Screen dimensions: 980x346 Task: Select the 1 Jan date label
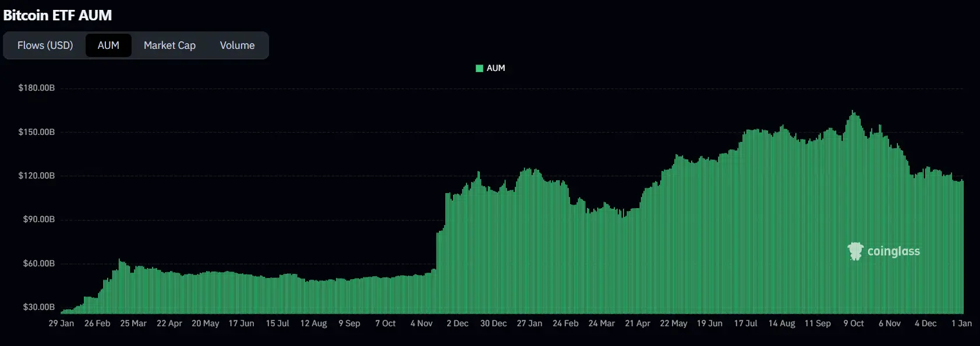pos(961,323)
